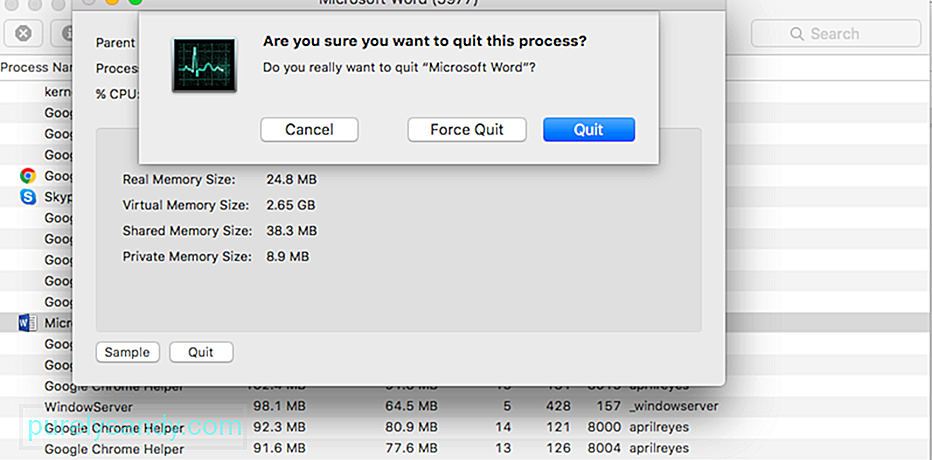Screen dimensions: 932x460
Task: Select the Microsoft Word icon in process list
Action: pos(27,323)
